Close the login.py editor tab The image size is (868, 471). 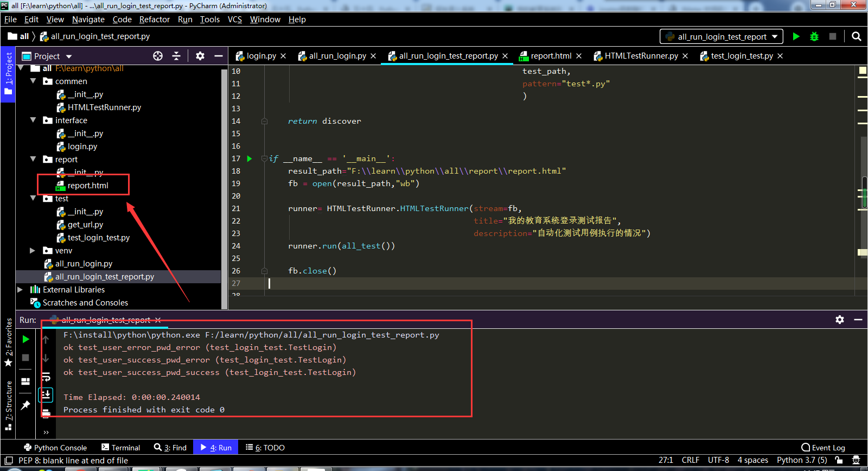pos(283,56)
